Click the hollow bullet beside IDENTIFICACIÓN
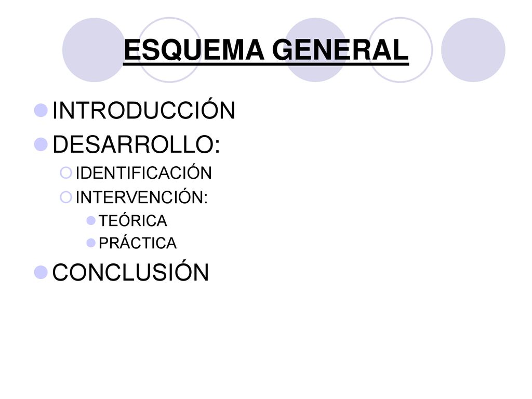Viewport: 532px width, 399px height. click(66, 172)
